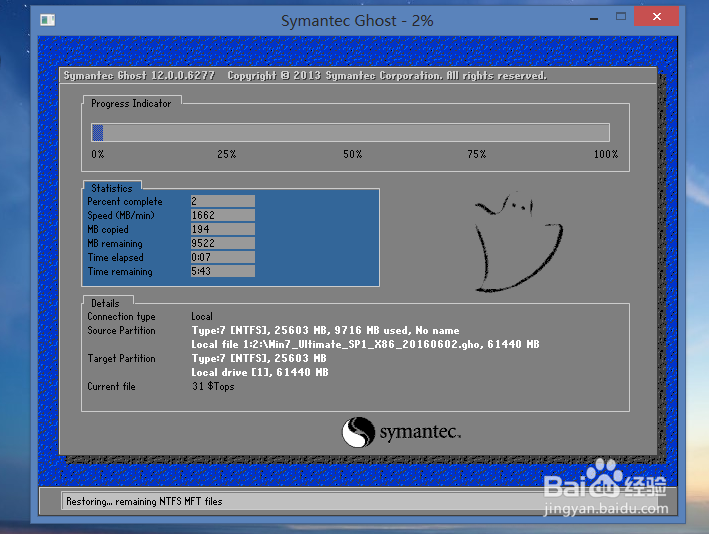Click the Symantec Ghost 12.0.0.6277 version text
The image size is (709, 534).
[x=139, y=76]
